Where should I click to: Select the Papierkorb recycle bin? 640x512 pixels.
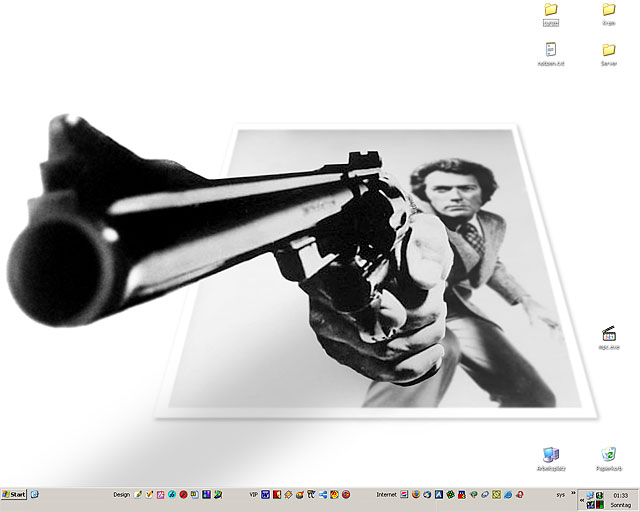(609, 459)
